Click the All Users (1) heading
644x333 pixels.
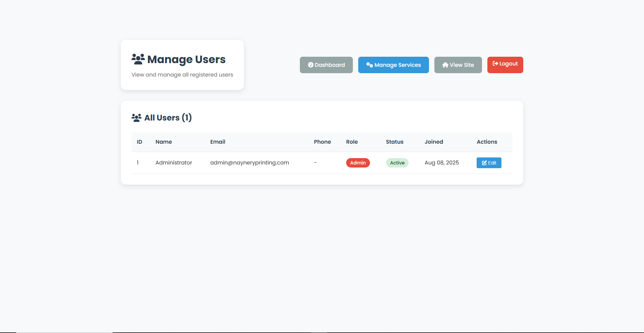[x=168, y=117]
